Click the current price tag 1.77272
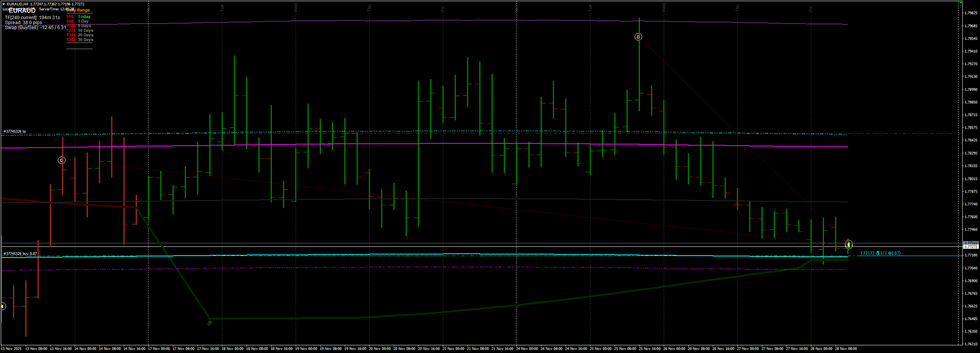This screenshot has width=980, height=353. coord(970,247)
